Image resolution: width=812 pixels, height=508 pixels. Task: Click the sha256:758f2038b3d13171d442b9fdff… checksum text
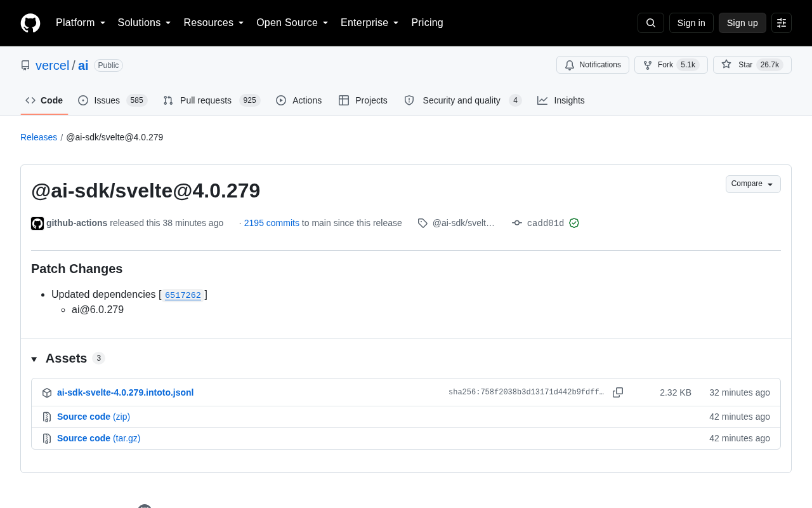(527, 392)
